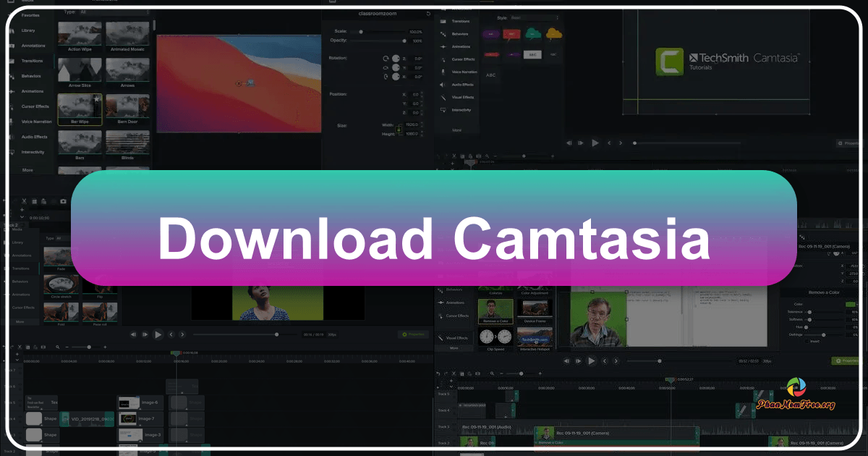Unfavorite the star on the Bar Wipe transition

coord(96,98)
